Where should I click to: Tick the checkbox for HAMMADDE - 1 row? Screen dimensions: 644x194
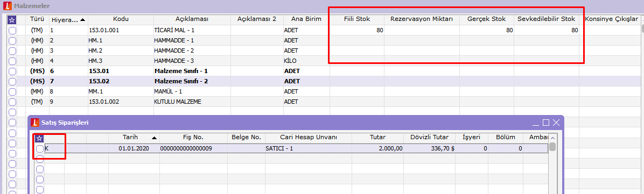pyautogui.click(x=12, y=41)
